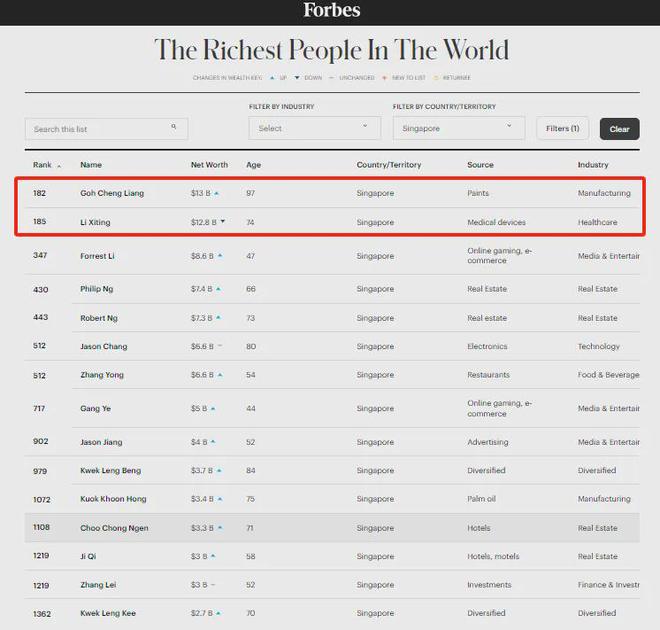
Task: Sort by the Source column header
Action: (x=480, y=165)
